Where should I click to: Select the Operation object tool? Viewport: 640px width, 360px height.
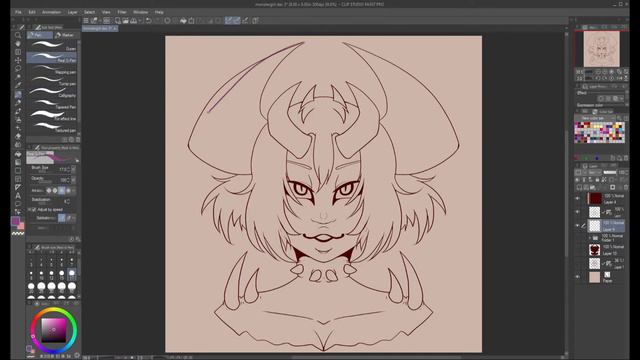(18, 52)
